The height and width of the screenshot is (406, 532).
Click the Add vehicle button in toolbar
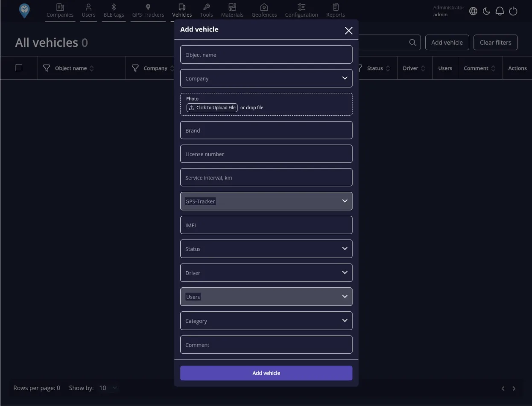(x=447, y=43)
